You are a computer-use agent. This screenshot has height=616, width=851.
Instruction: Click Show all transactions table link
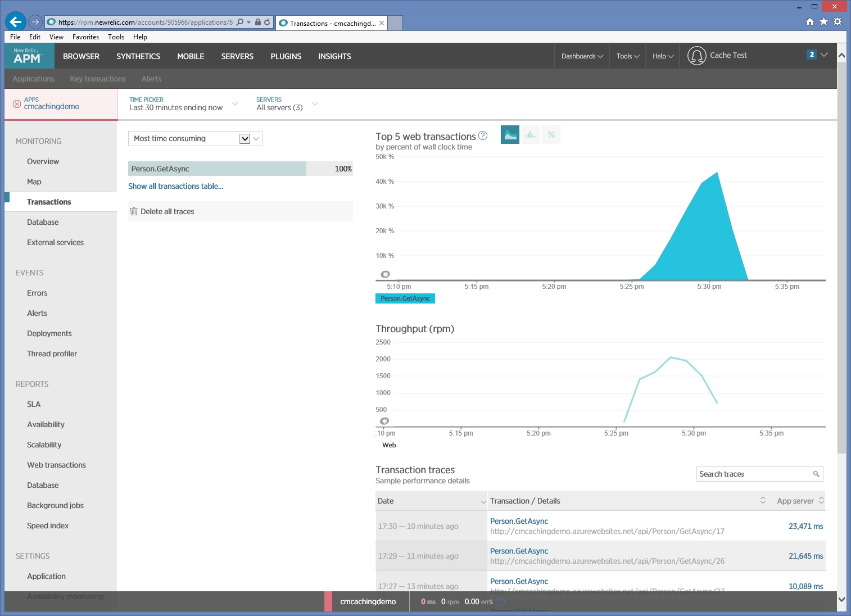[175, 187]
